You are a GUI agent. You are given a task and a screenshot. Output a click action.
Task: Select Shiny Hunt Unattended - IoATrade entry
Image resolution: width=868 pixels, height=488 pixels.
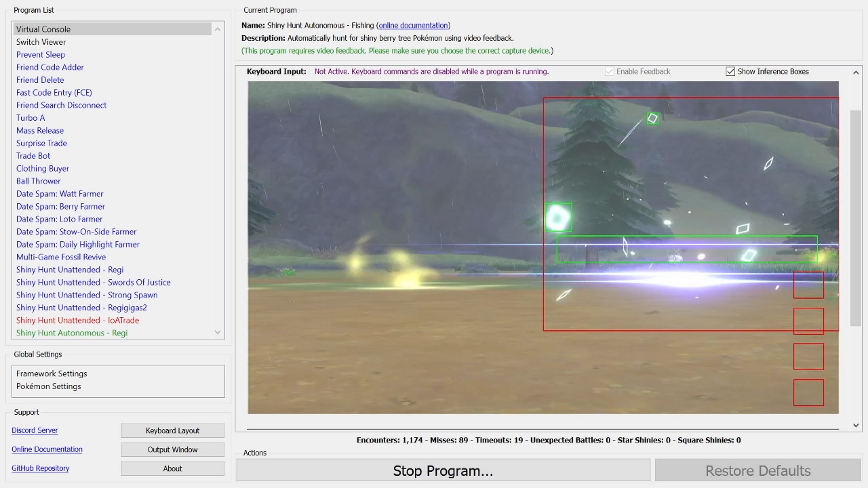point(77,320)
